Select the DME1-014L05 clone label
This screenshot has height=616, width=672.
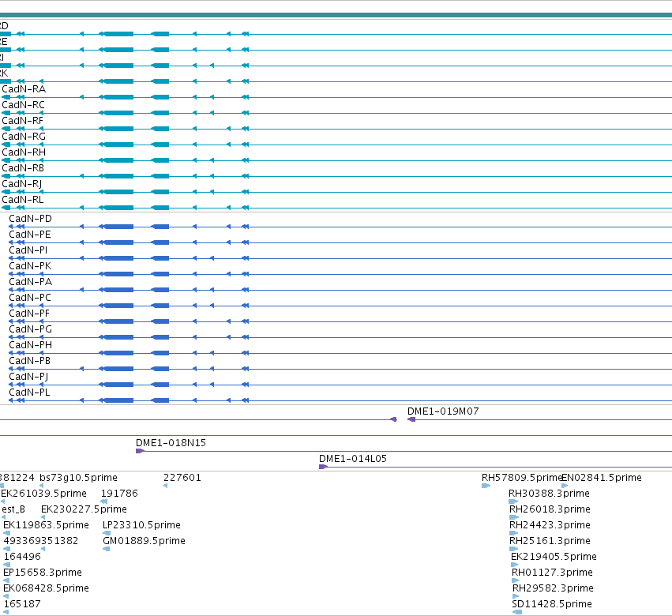[353, 459]
